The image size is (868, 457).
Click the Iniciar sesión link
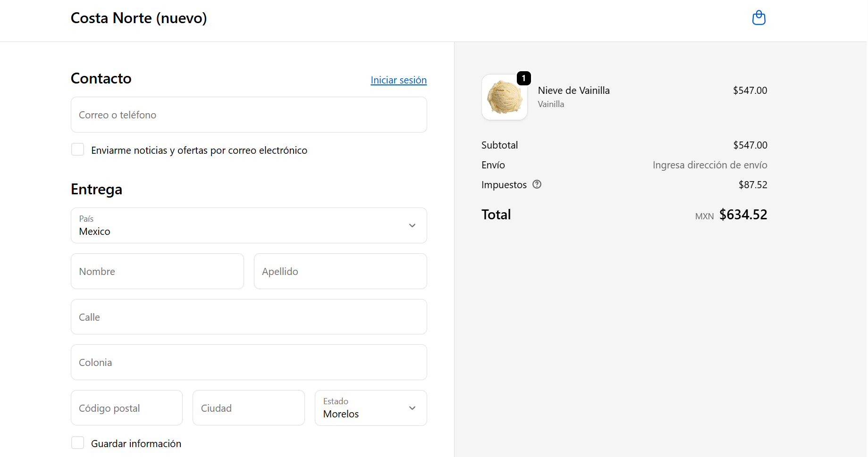click(x=398, y=80)
